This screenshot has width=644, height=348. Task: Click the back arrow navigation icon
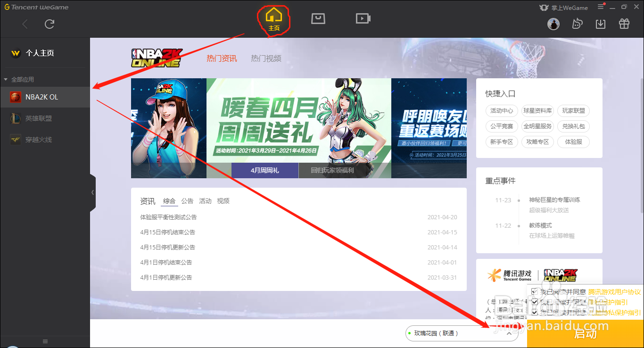pyautogui.click(x=25, y=24)
